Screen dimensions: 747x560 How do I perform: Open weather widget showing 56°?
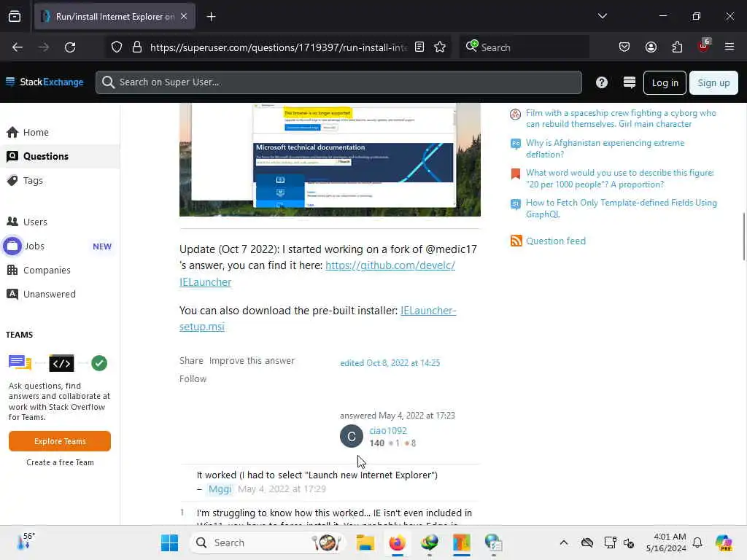coord(26,541)
